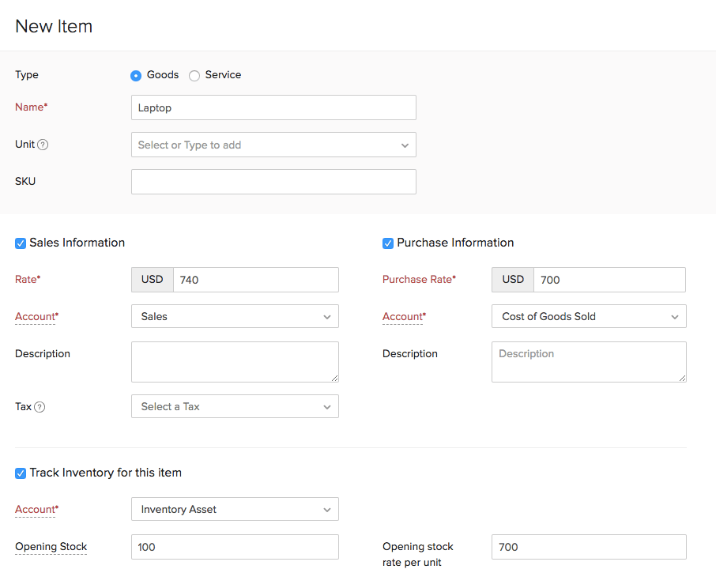Click the Name field containing Laptop

coord(273,107)
